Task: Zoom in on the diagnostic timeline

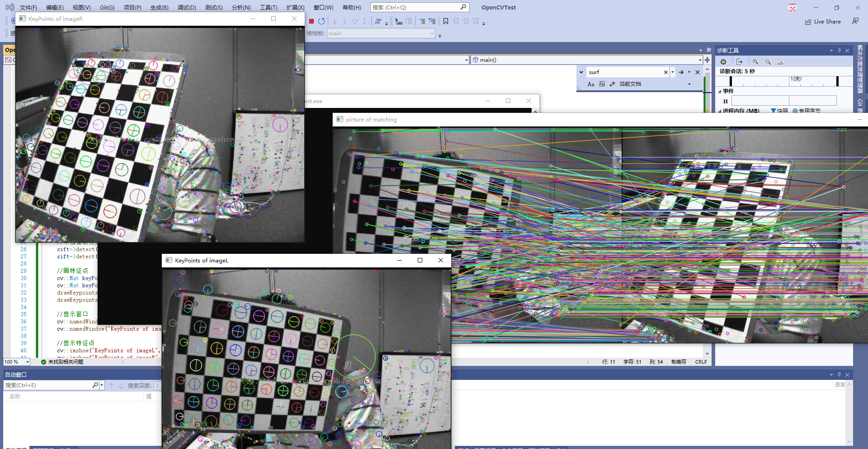Action: coord(755,62)
